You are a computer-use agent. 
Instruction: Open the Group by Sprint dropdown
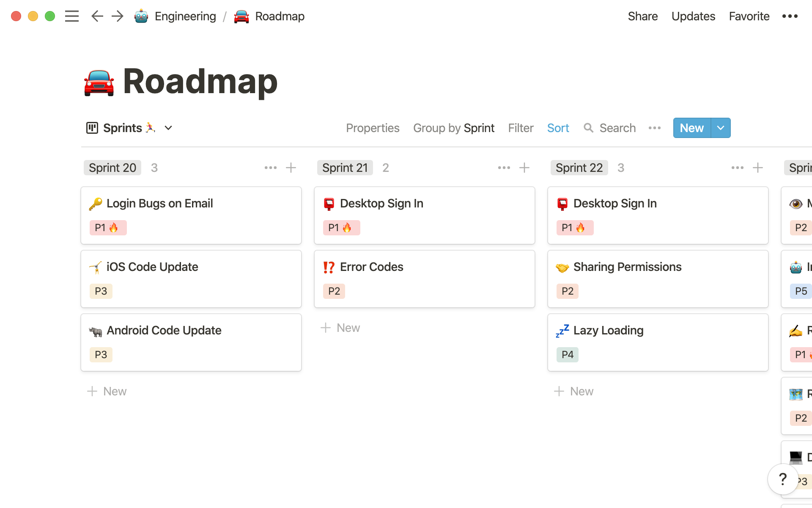(453, 127)
